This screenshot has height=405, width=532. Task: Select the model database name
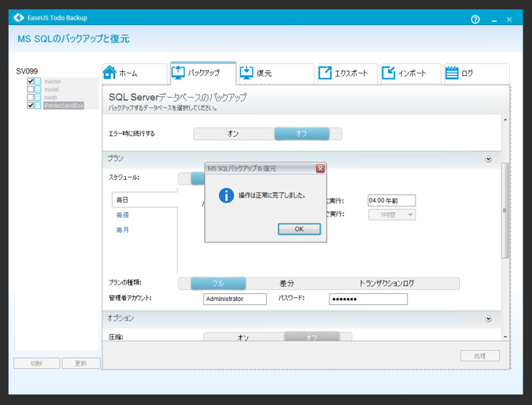(x=51, y=89)
